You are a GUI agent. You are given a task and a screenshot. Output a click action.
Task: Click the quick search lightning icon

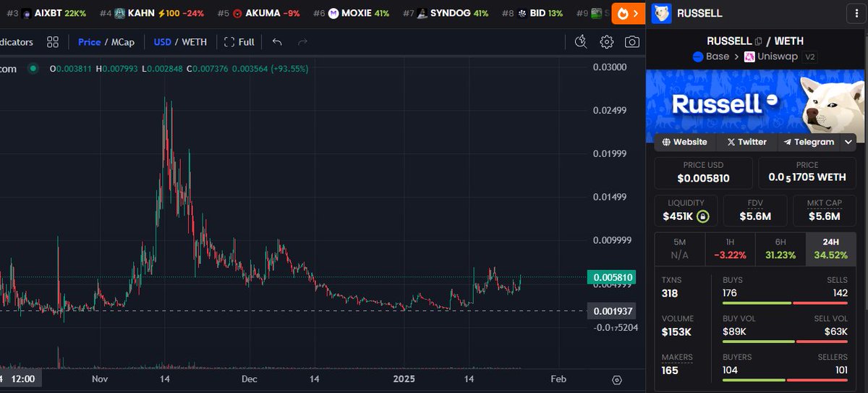point(580,42)
